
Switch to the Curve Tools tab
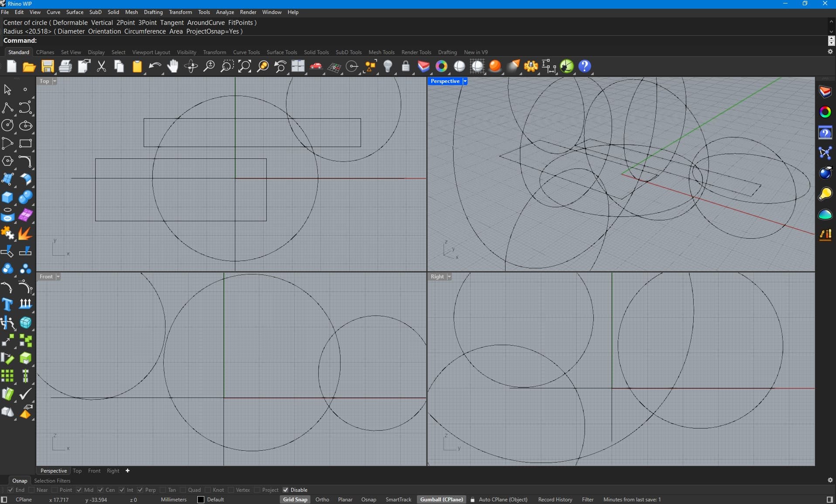pyautogui.click(x=246, y=52)
